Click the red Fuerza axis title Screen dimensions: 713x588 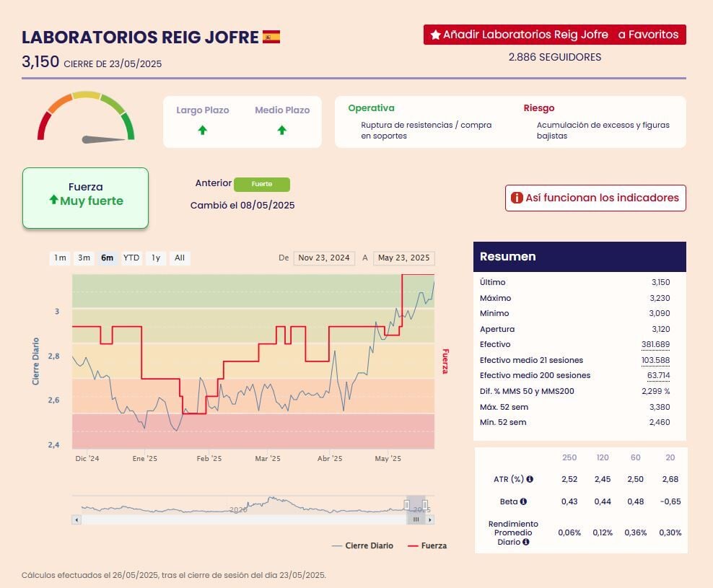(446, 361)
